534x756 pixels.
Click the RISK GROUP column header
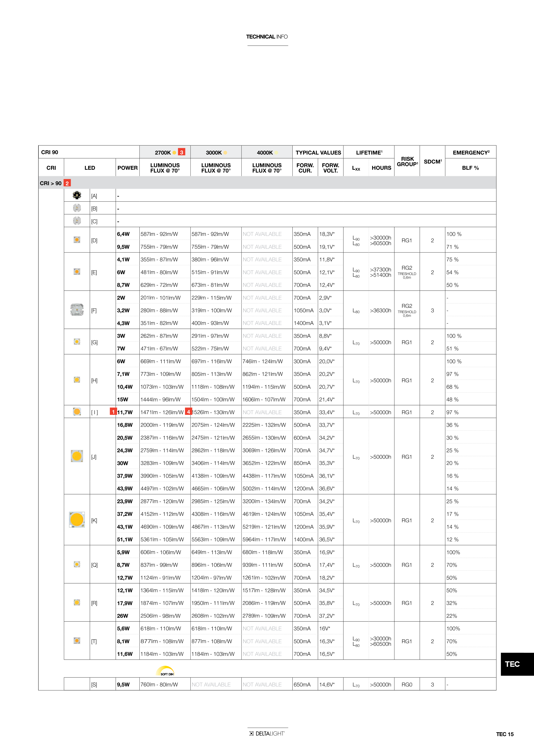(407, 161)
